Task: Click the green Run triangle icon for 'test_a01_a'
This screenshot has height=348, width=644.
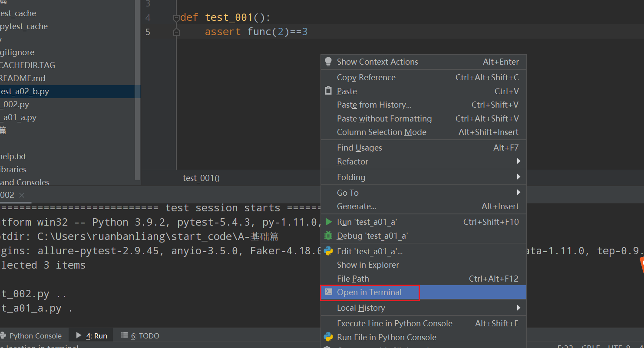Action: tap(329, 222)
